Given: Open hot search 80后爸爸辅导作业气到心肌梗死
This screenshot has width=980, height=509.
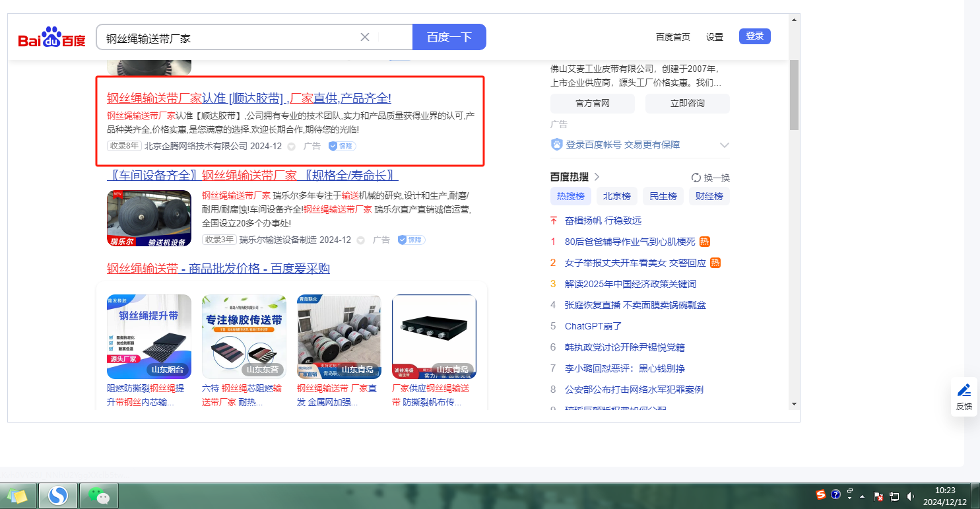Looking at the screenshot, I should [x=630, y=242].
